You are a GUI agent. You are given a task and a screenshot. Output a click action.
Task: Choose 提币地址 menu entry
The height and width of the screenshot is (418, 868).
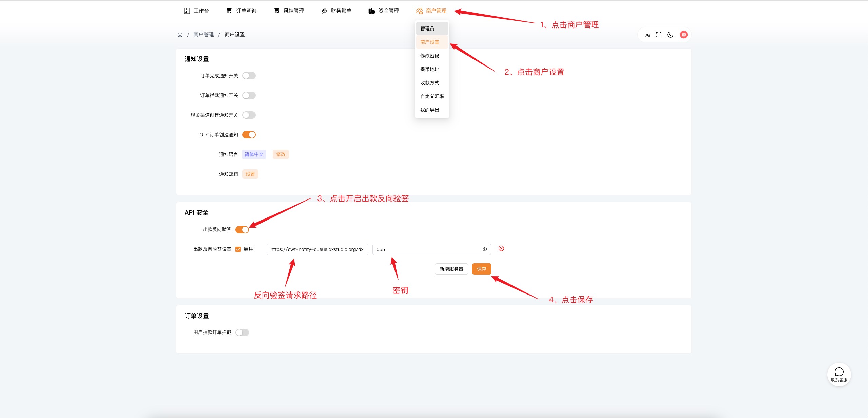tap(429, 69)
